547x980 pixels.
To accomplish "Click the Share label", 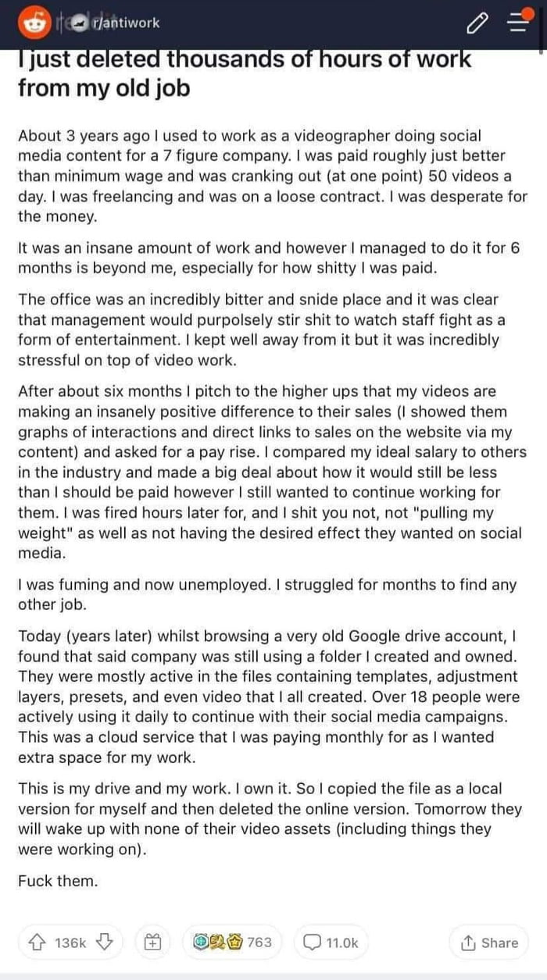I will (500, 943).
